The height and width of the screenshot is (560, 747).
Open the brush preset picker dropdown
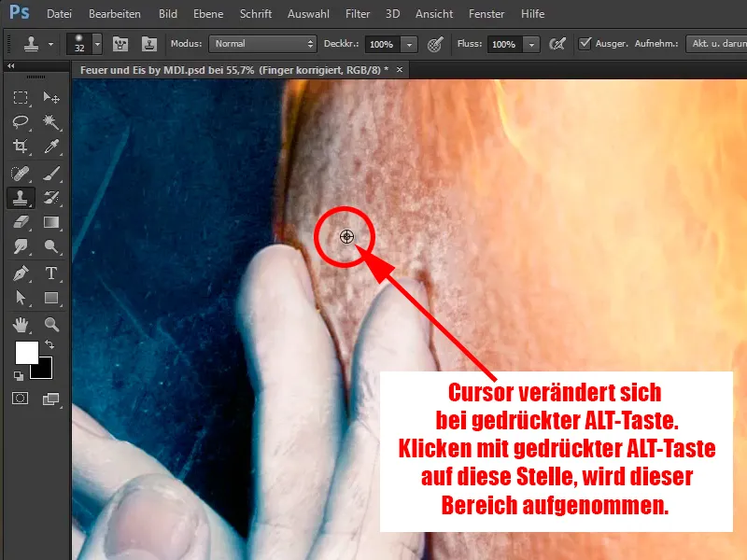tap(97, 44)
